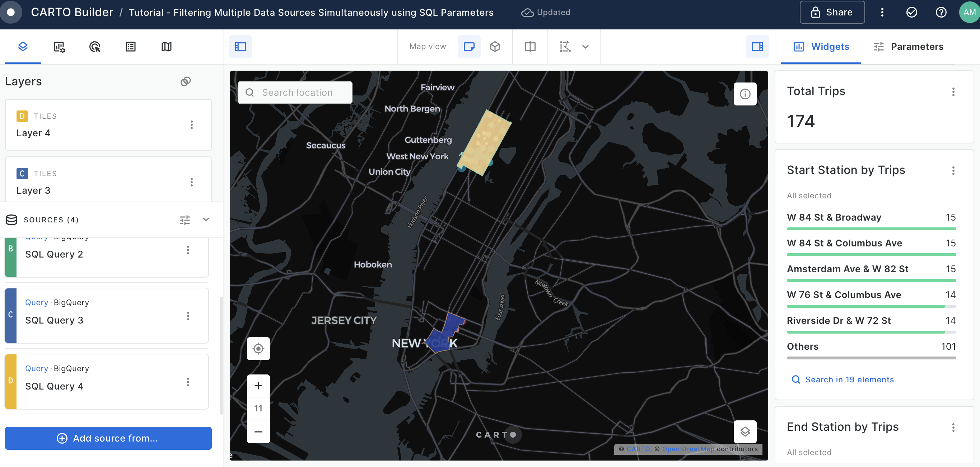Screen dimensions: 980x467
Task: Open the OpenStreetMap attribution link
Action: click(x=688, y=449)
